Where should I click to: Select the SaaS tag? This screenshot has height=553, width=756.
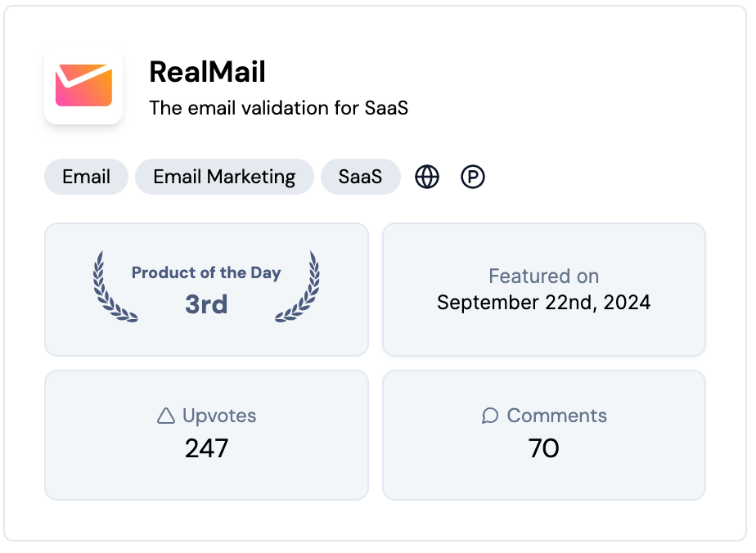(x=360, y=177)
